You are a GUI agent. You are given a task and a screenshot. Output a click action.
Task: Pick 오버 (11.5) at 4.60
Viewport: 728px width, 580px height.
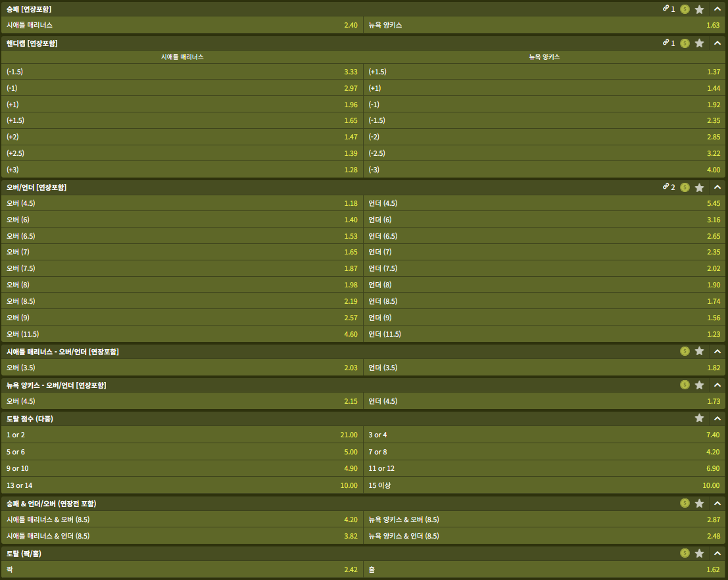tap(182, 334)
